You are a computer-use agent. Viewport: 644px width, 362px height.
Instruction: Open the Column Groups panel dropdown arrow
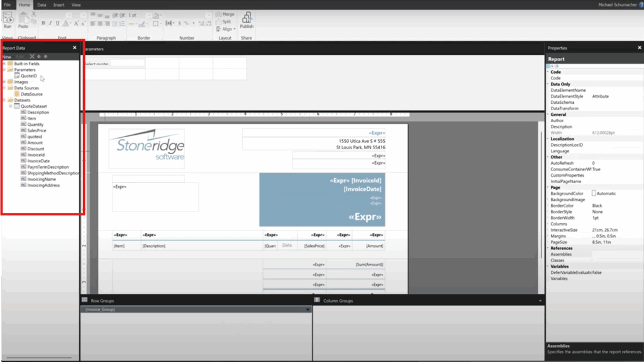tap(540, 301)
